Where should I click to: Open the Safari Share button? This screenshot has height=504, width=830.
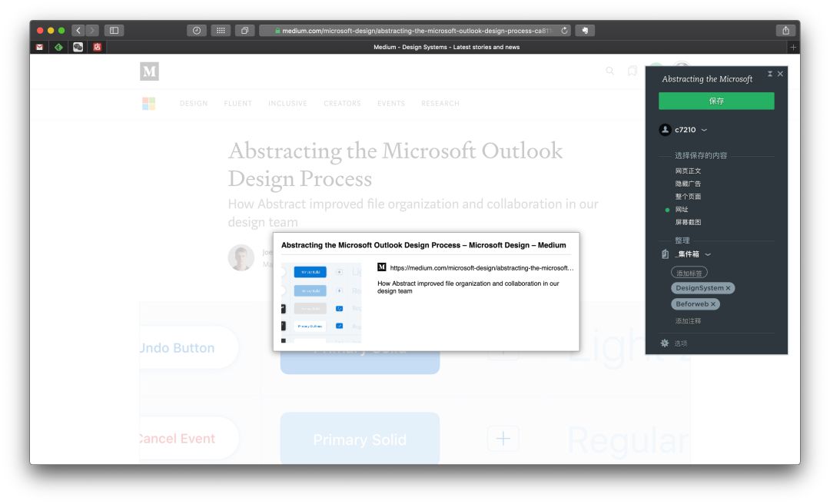click(785, 30)
